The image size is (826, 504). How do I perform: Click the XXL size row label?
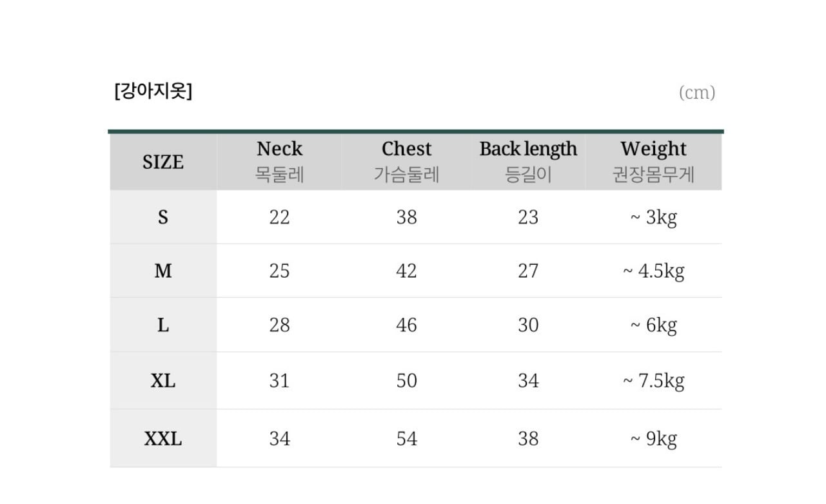click(x=163, y=439)
